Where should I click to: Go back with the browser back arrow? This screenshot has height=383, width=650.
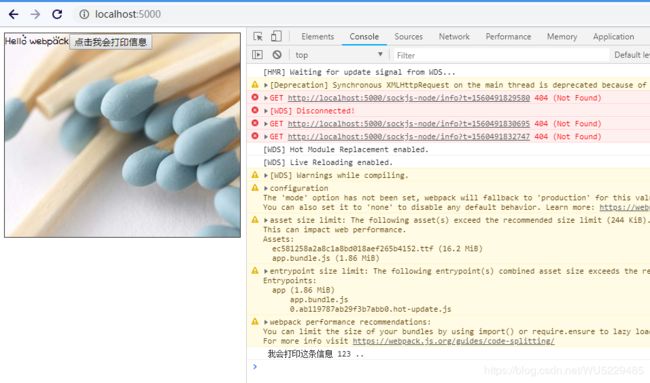pyautogui.click(x=13, y=15)
